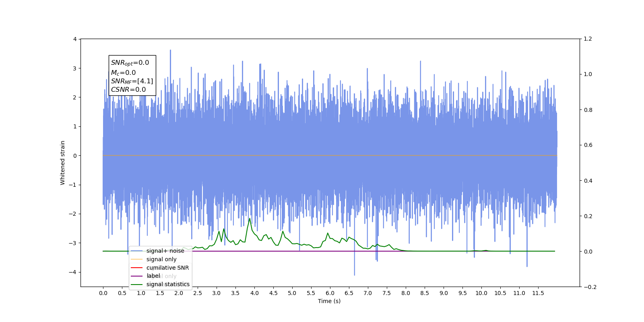Click the 0.5 tick on the time axis
This screenshot has height=322, width=644.
point(122,293)
